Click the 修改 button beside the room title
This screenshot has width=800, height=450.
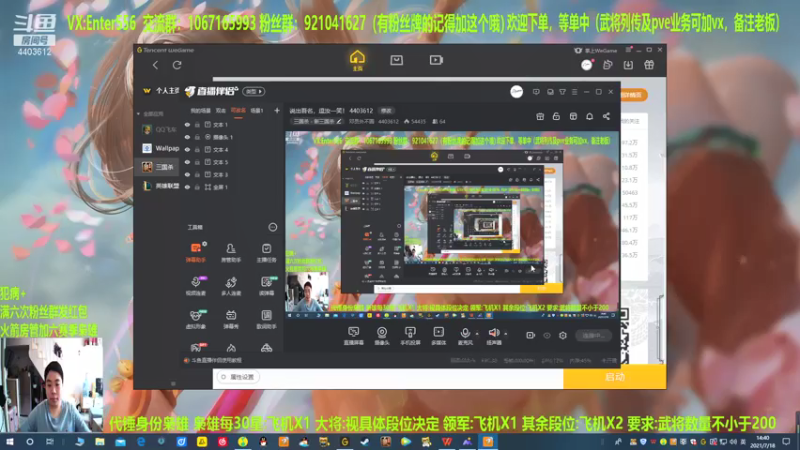point(386,111)
